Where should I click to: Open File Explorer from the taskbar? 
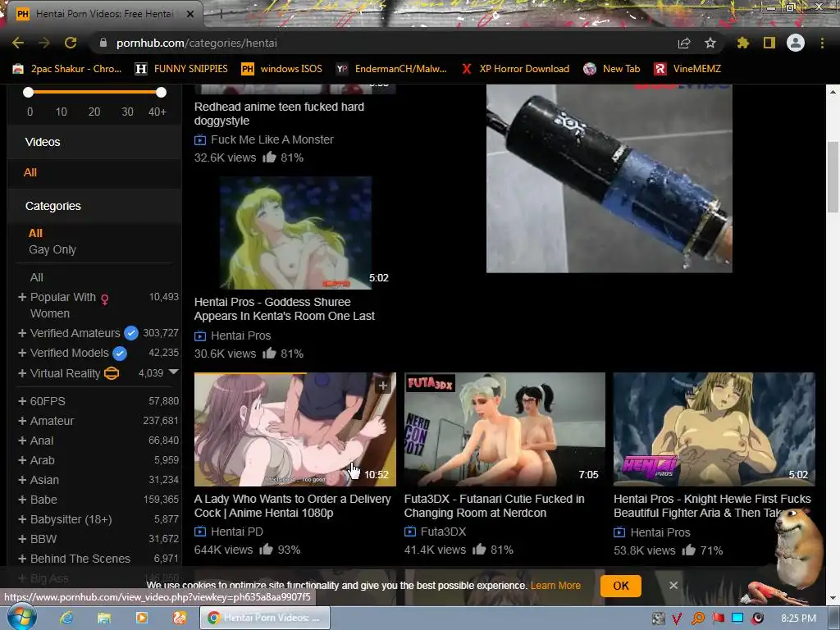(x=104, y=618)
